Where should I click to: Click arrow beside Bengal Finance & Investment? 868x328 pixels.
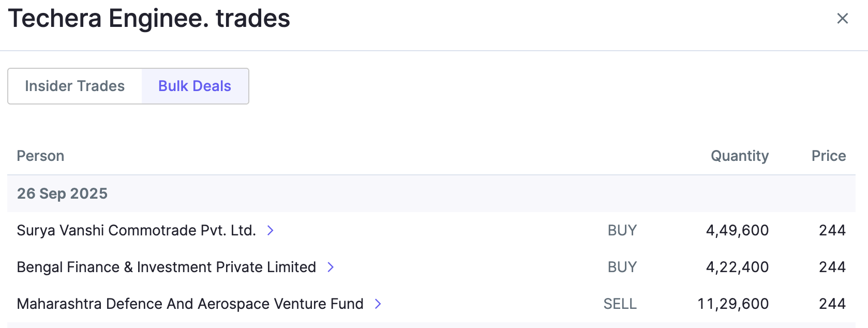pos(331,267)
